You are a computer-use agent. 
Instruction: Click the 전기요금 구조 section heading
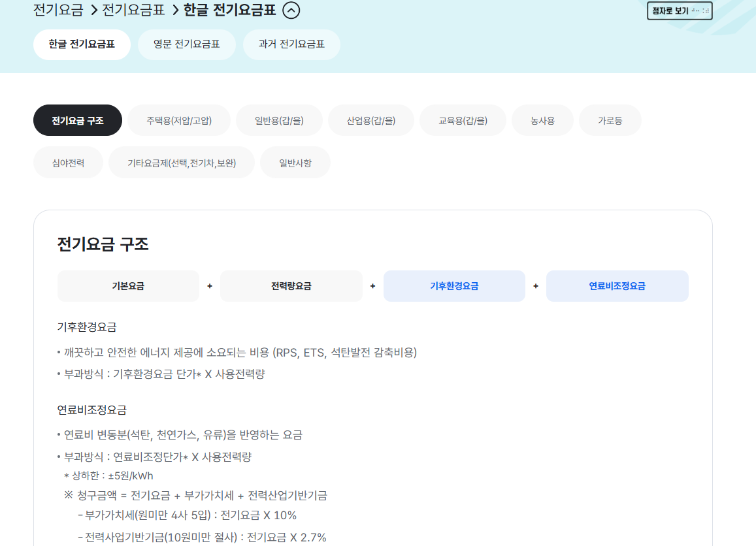pos(103,244)
